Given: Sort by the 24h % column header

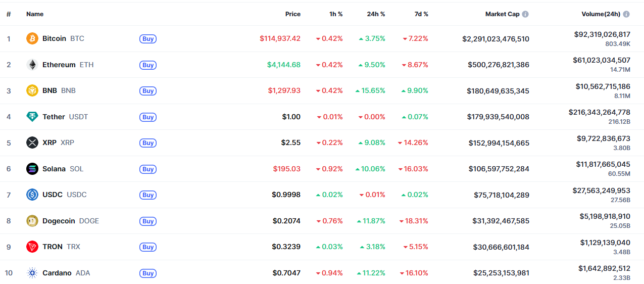Looking at the screenshot, I should click(x=376, y=14).
